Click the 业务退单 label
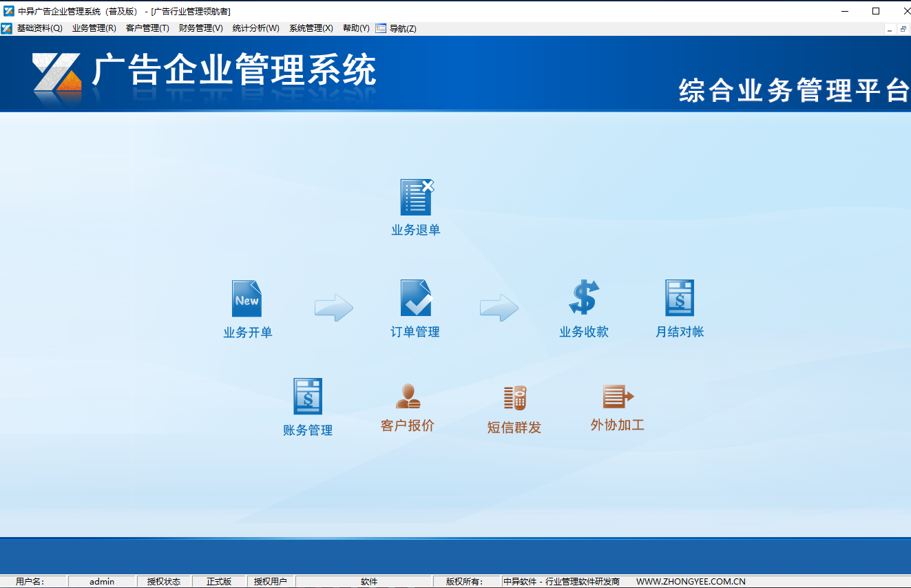This screenshot has height=588, width=911. (416, 230)
